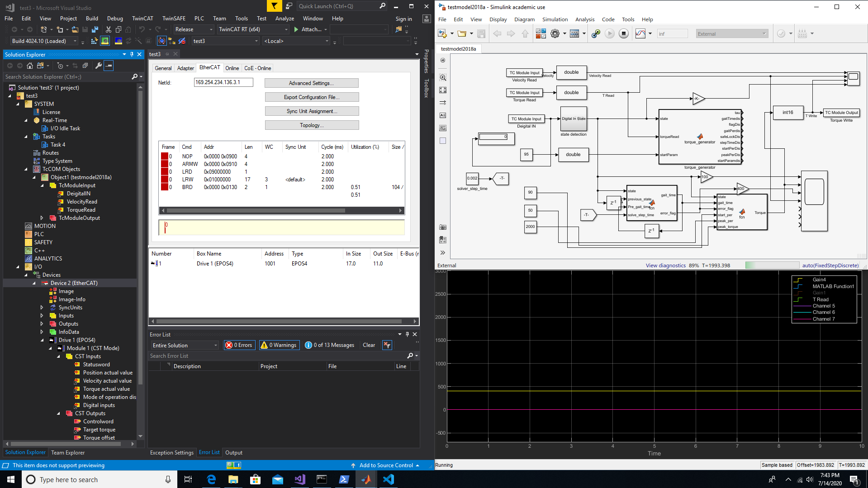Click the Sync Unit Assignment... button
This screenshot has width=868, height=488.
tap(311, 111)
